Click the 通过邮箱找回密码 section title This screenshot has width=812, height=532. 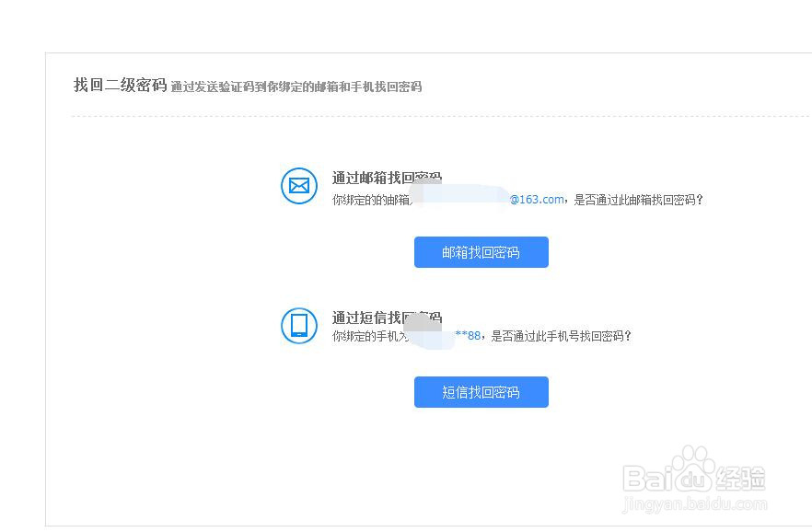[x=385, y=177]
